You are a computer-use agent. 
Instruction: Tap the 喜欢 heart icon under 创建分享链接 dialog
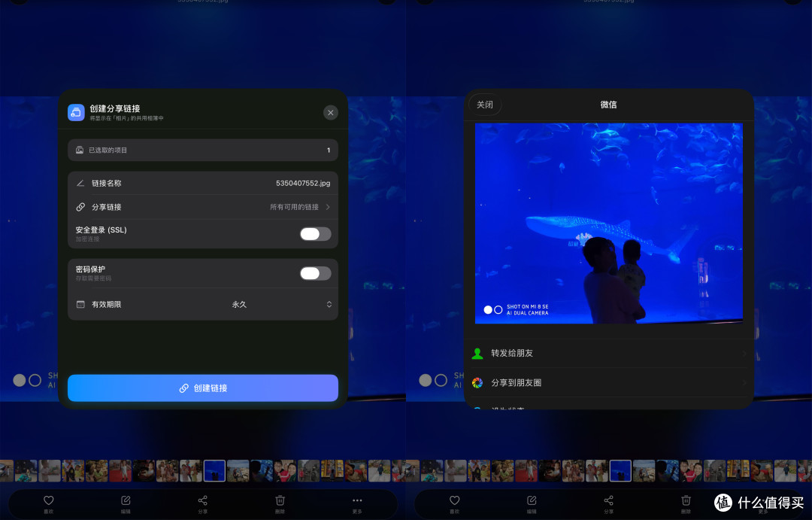49,500
